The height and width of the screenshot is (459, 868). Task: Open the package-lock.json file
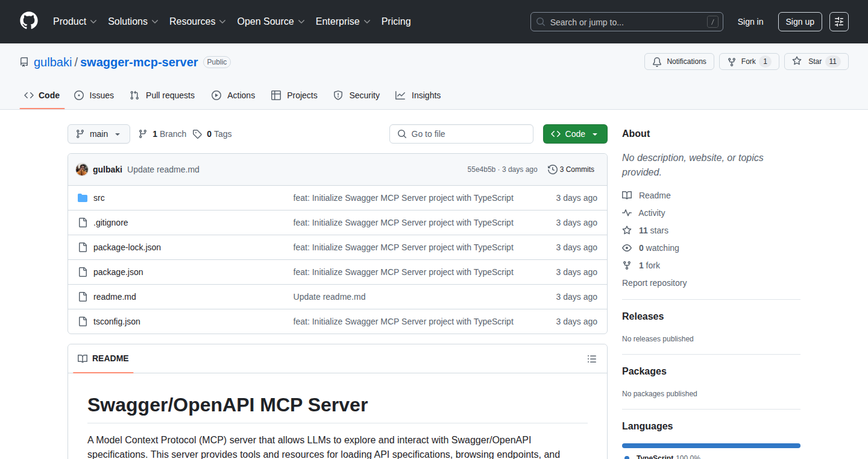click(127, 247)
